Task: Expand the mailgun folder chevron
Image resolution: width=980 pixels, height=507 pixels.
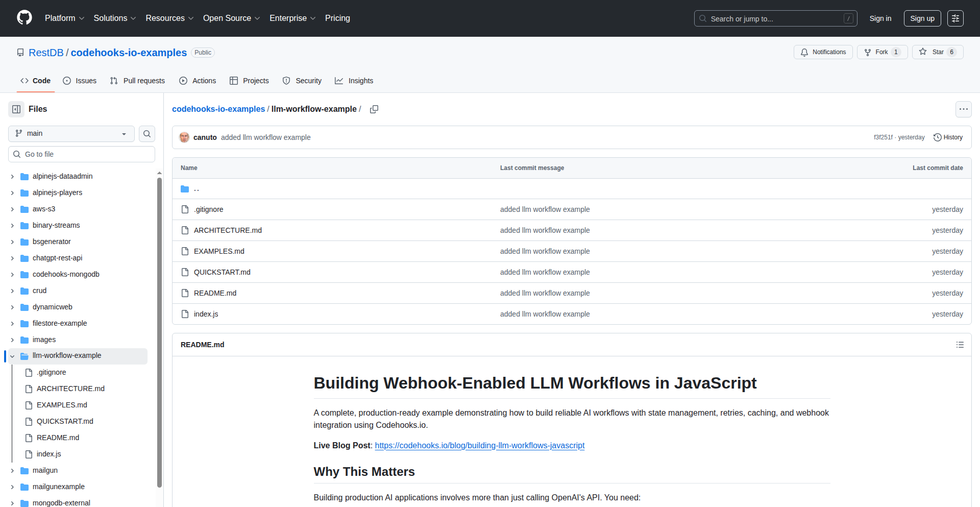Action: tap(12, 470)
